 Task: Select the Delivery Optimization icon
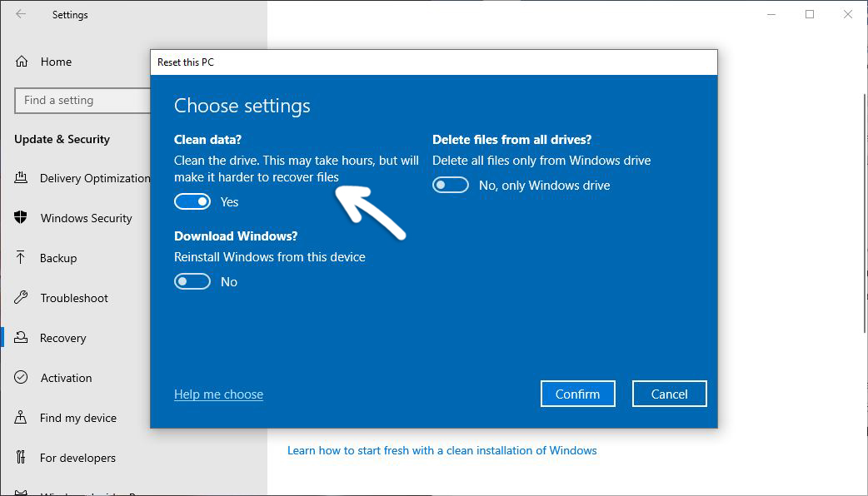tap(22, 178)
